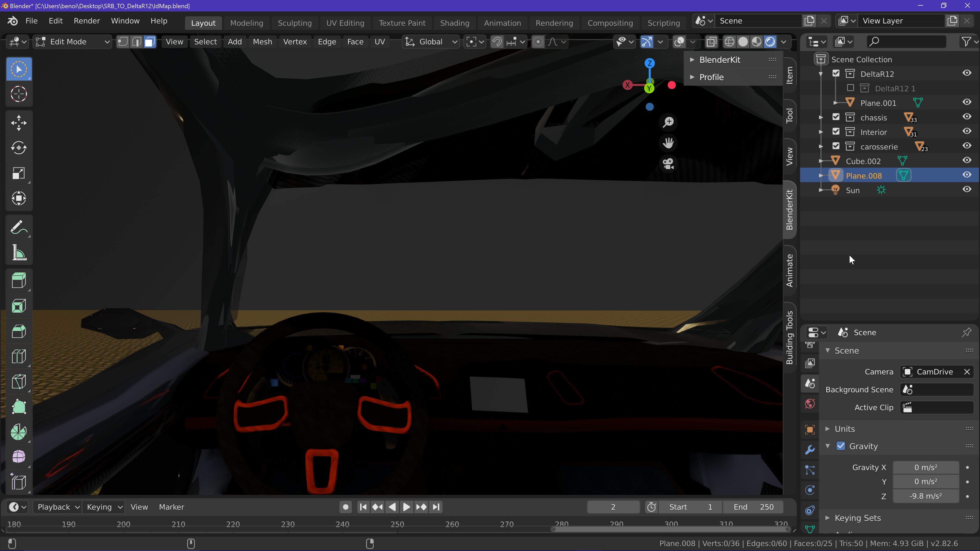Play the animation in the timeline

[406, 507]
